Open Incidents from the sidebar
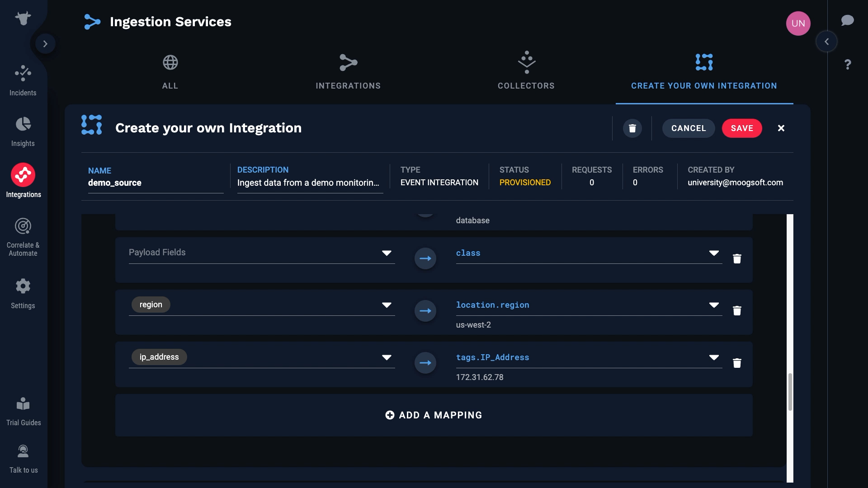 tap(23, 80)
